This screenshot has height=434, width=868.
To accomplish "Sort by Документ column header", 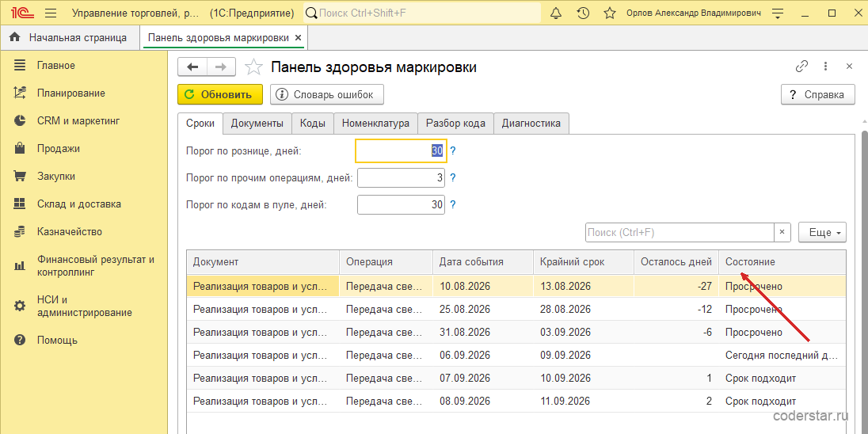I will tap(263, 262).
